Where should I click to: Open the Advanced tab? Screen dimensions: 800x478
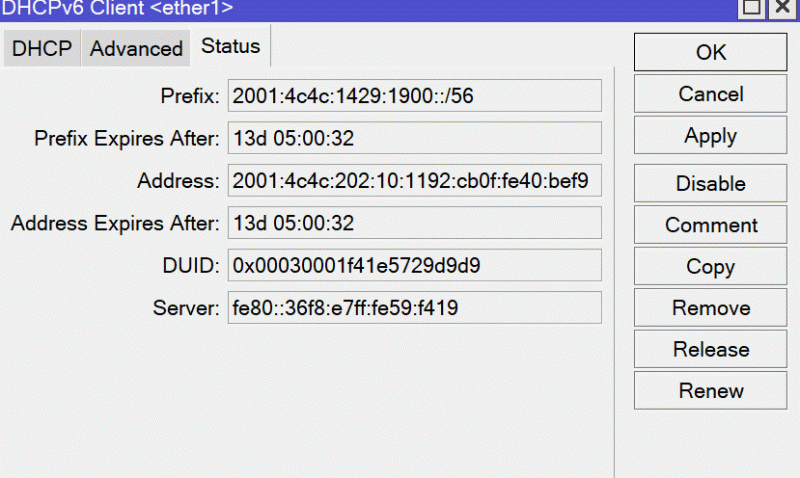point(136,48)
